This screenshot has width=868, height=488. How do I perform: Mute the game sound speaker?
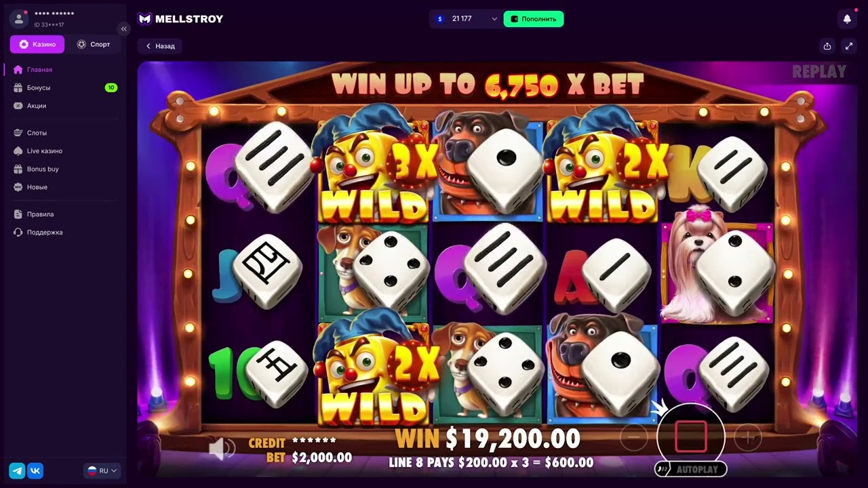coord(221,448)
